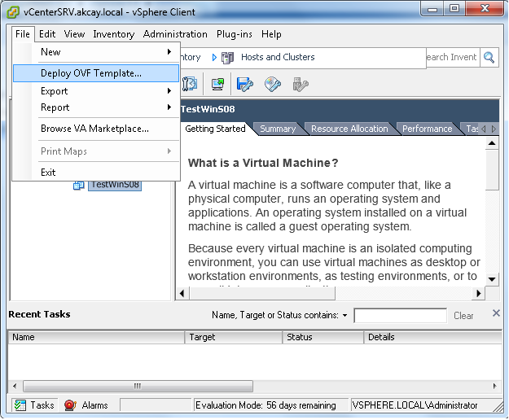Click the content pane horizontal scroll-right arrow
Image resolution: width=509 pixels, height=420 pixels.
click(x=479, y=293)
